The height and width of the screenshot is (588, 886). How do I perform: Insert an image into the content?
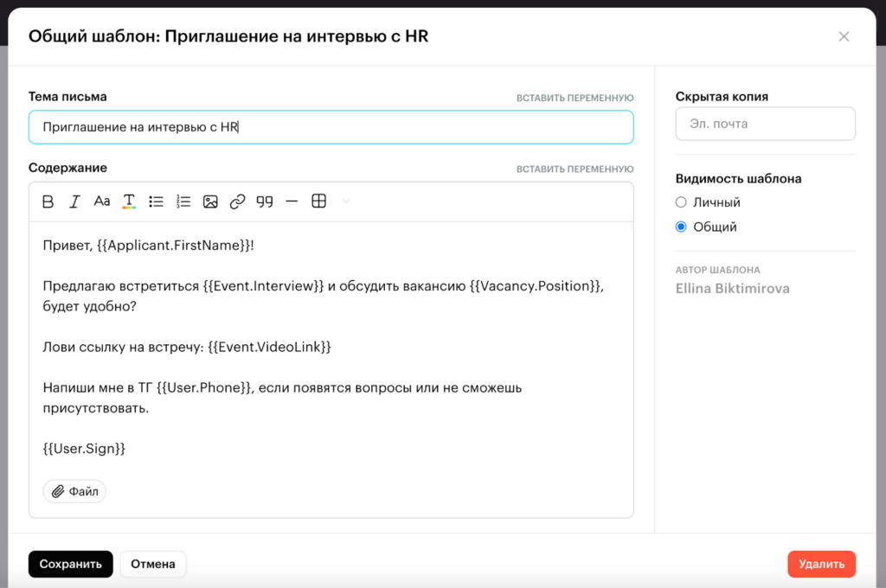point(210,201)
